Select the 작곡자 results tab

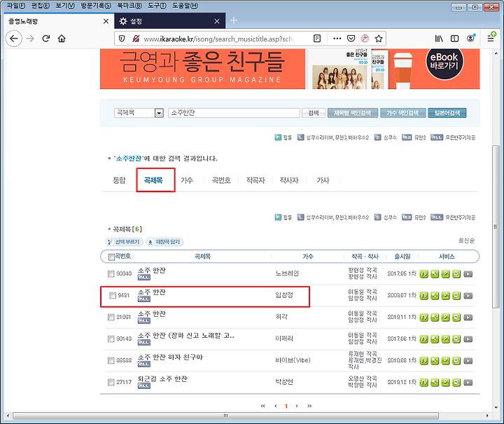(x=255, y=181)
